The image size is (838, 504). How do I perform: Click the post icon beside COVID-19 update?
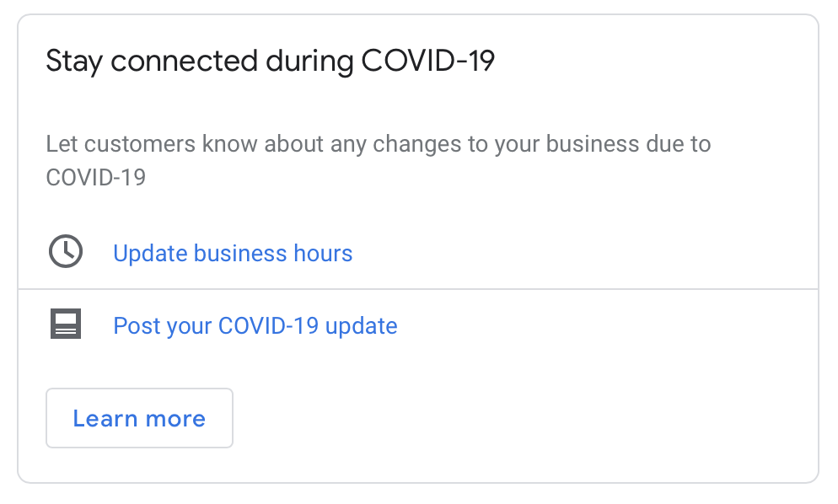(x=66, y=324)
